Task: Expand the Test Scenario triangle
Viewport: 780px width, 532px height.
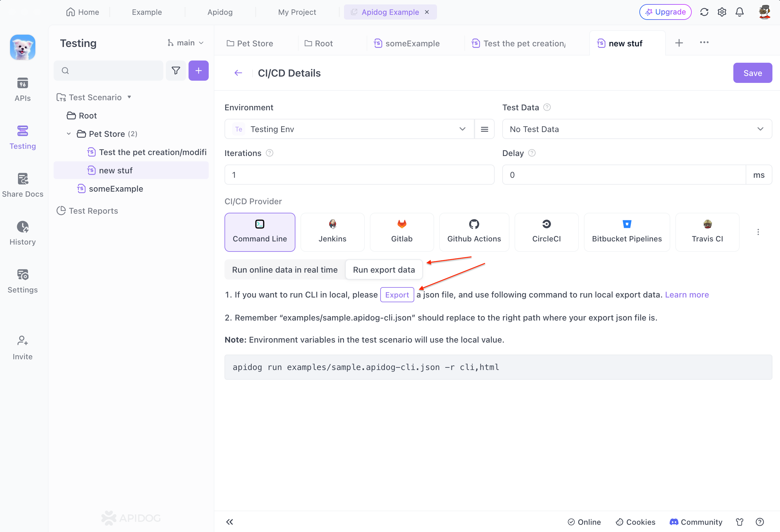Action: pyautogui.click(x=129, y=97)
